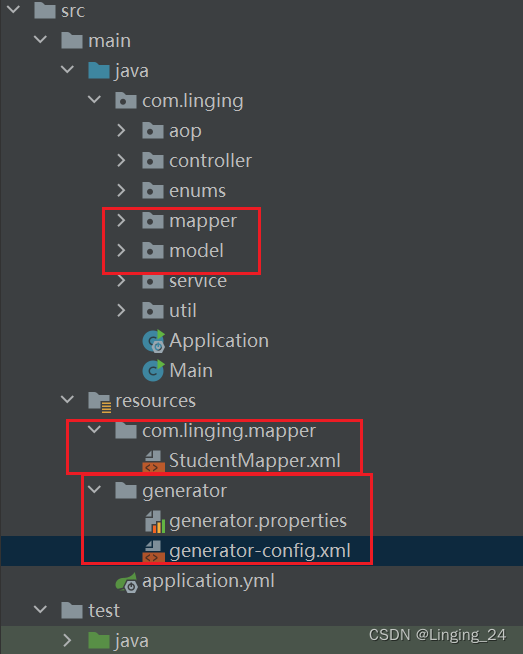The image size is (523, 654).
Task: Collapse the resources folder chevron
Action: tap(68, 400)
